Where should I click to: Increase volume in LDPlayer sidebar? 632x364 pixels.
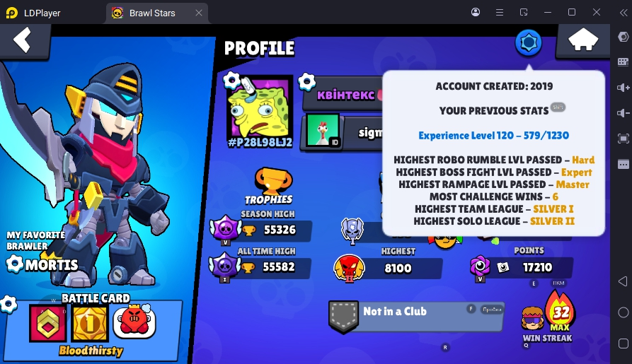click(623, 88)
